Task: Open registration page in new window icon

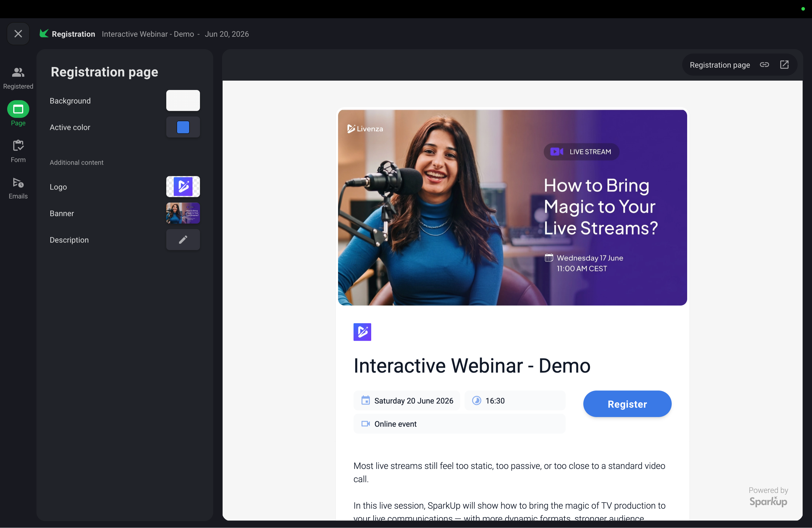Action: tap(784, 65)
